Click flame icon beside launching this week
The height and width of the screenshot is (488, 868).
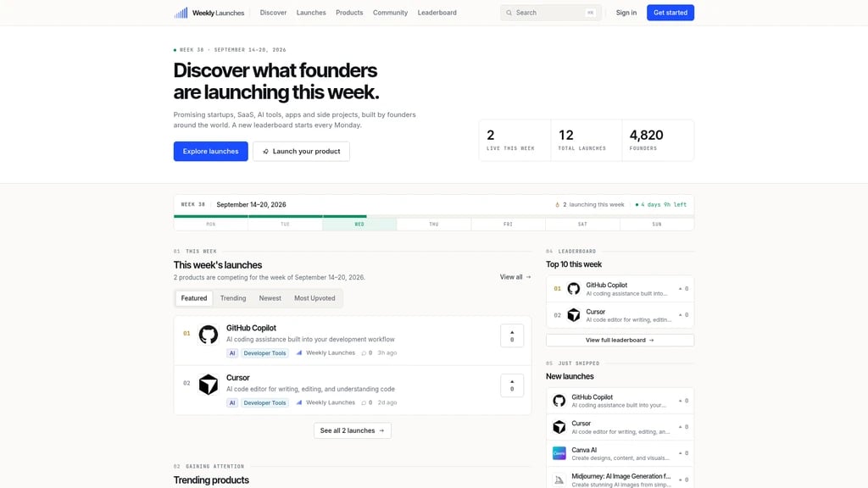point(558,205)
